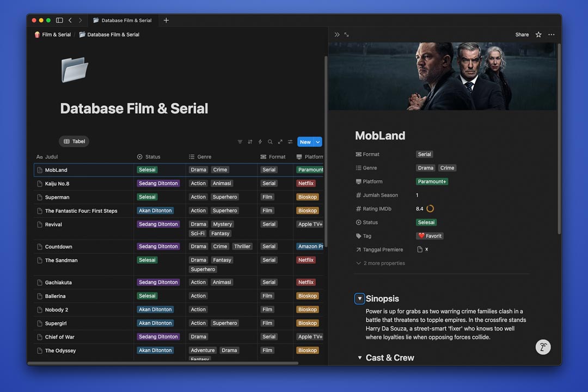This screenshot has width=588, height=392.
Task: Search the database with magnifier icon
Action: (270, 142)
